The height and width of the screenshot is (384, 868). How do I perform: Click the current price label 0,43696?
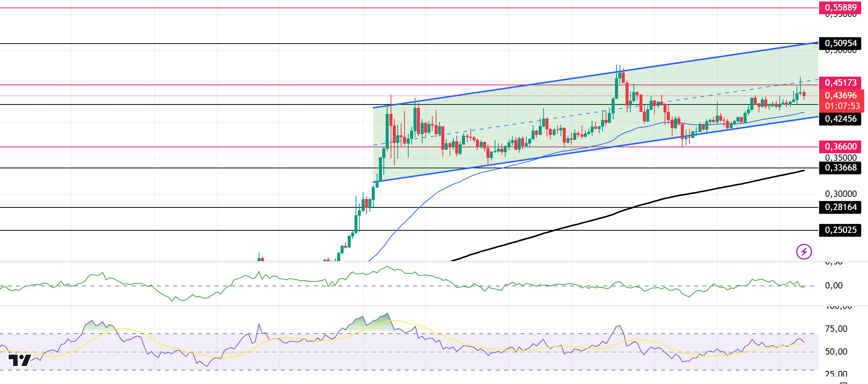[x=842, y=95]
